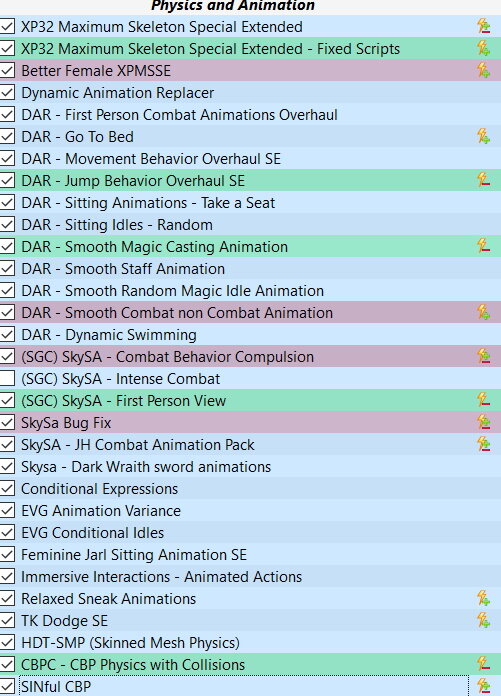Select 'Immersive Interactions - Animated Actions' name
This screenshot has width=501, height=696.
[162, 577]
